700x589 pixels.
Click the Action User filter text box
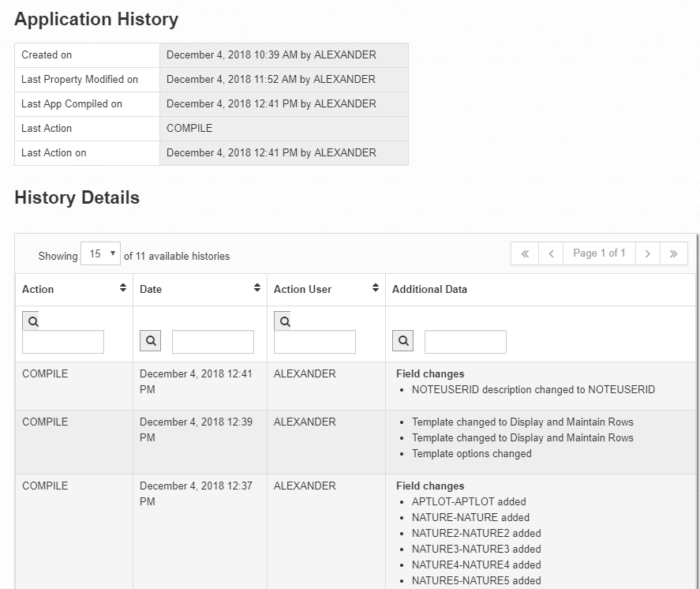(314, 341)
